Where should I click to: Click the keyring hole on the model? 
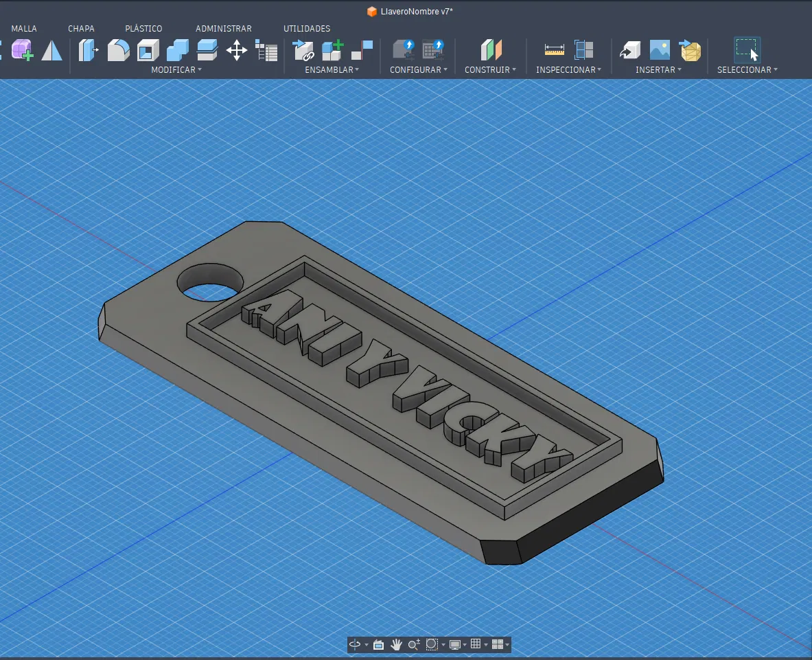(209, 282)
